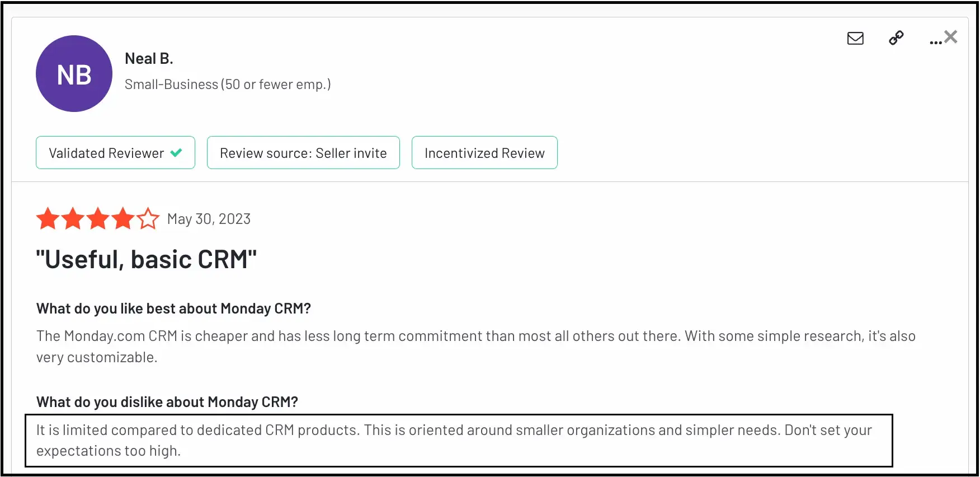This screenshot has width=980, height=477.
Task: Click the envelope email icon
Action: pyautogui.click(x=855, y=38)
